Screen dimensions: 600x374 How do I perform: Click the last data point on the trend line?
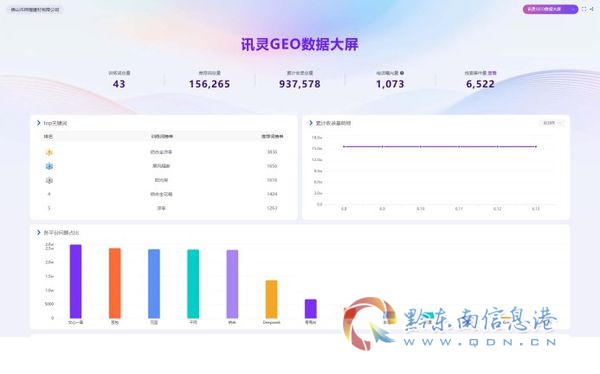[536, 147]
